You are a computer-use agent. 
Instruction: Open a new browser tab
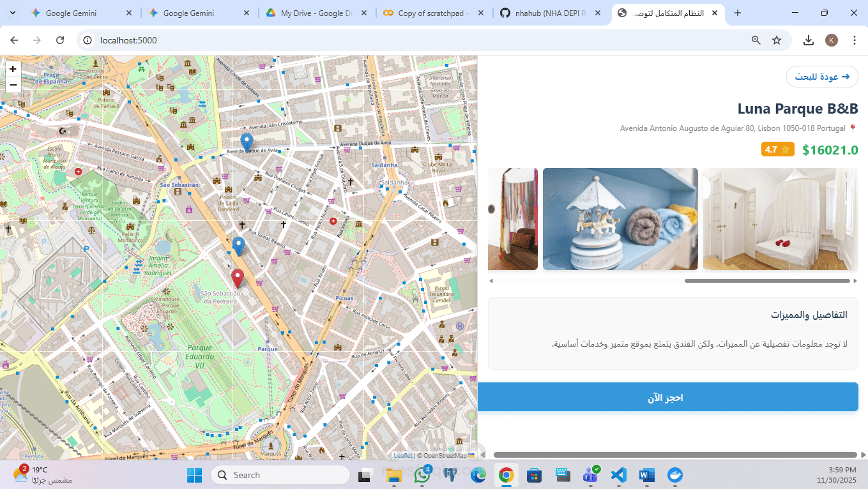(738, 13)
